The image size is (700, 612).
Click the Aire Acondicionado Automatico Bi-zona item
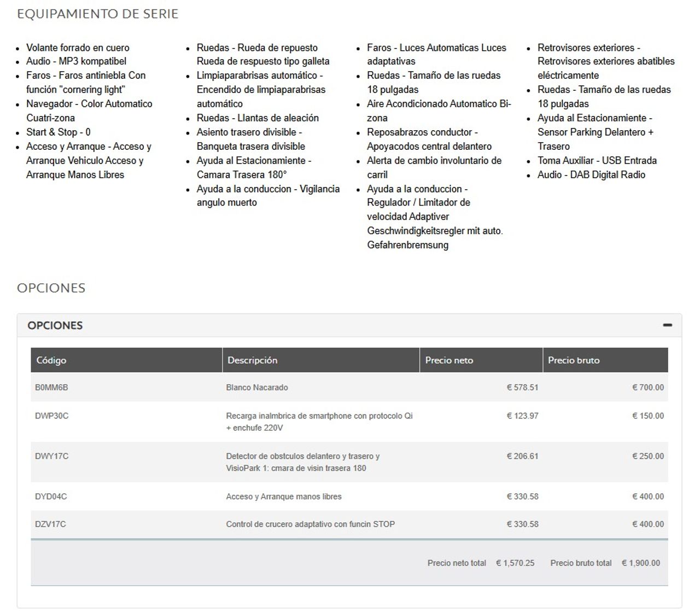click(x=439, y=110)
